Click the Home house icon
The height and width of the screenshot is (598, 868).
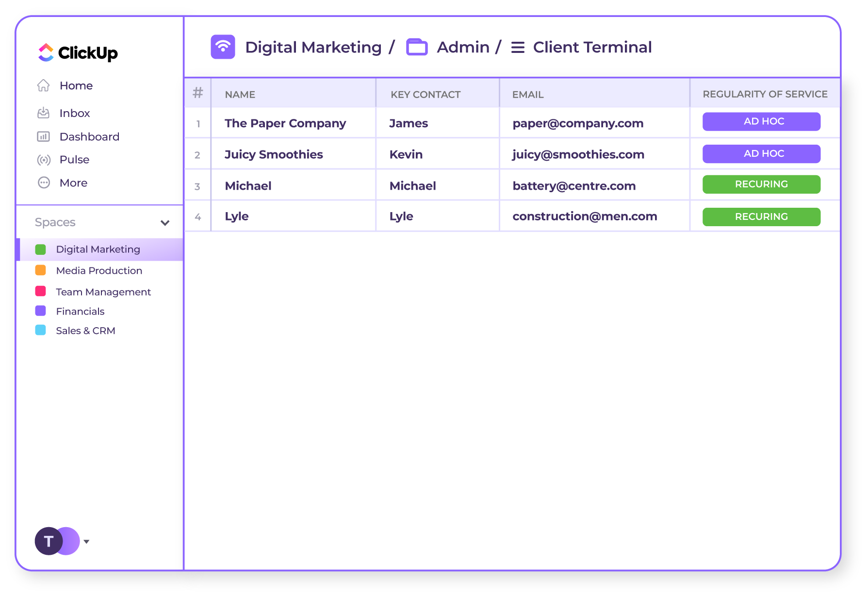point(44,85)
